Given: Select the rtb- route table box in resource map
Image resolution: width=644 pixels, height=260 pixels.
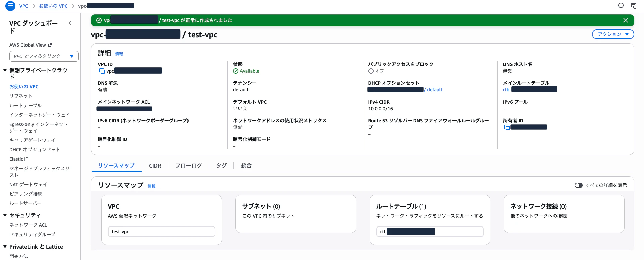Looking at the screenshot, I should 430,232.
